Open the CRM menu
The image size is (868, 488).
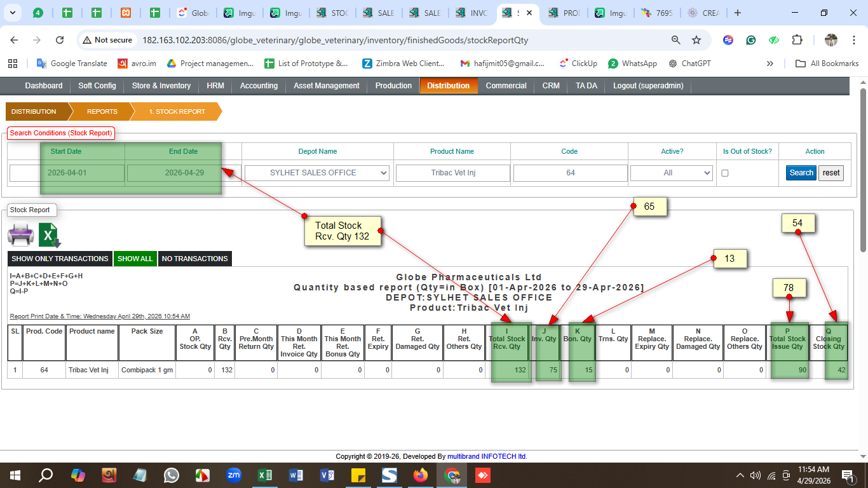coord(551,86)
